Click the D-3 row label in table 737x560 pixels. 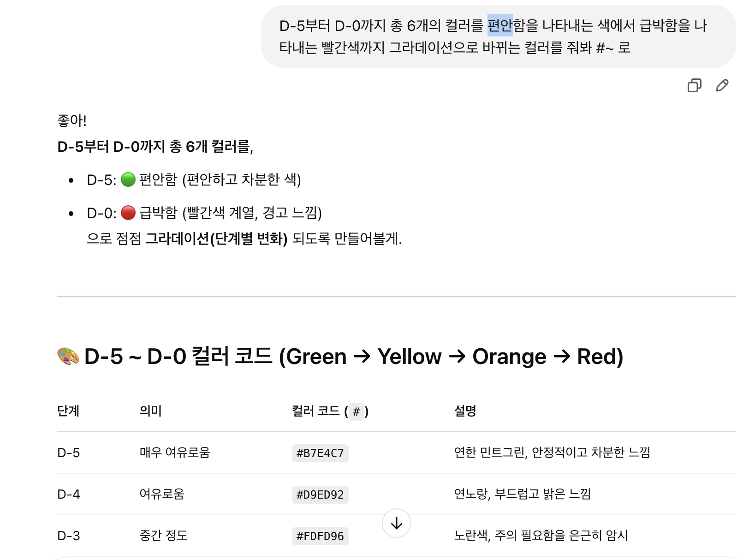point(68,536)
